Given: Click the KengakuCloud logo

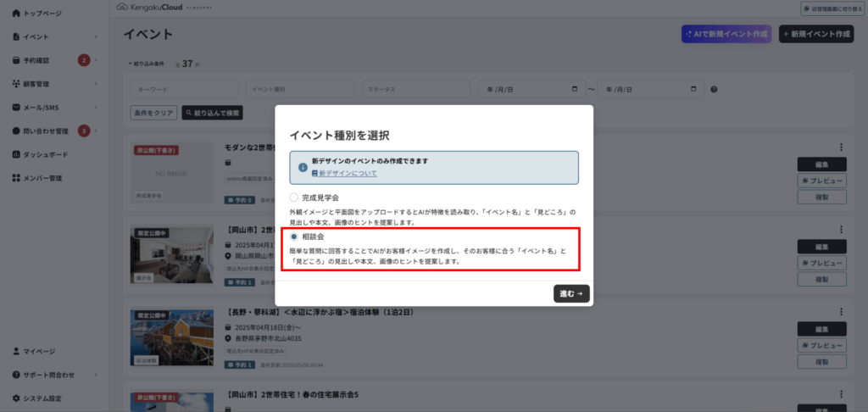Looking at the screenshot, I should coord(165,7).
